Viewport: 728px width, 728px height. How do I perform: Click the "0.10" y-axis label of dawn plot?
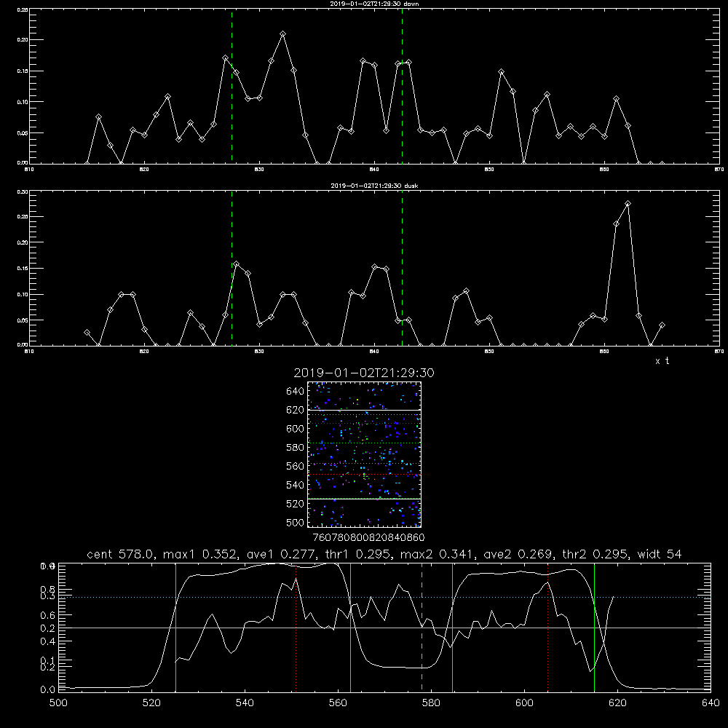pos(22,102)
